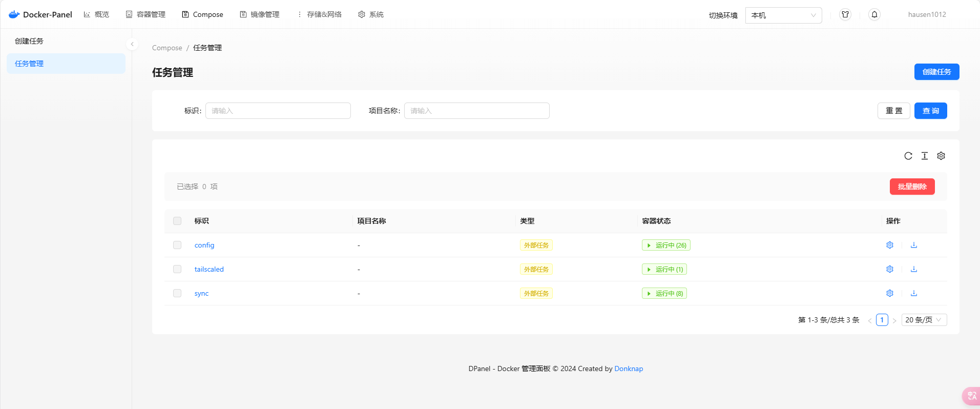The image size is (980, 409).
Task: Open the 镜像管理 menu item
Action: click(260, 14)
